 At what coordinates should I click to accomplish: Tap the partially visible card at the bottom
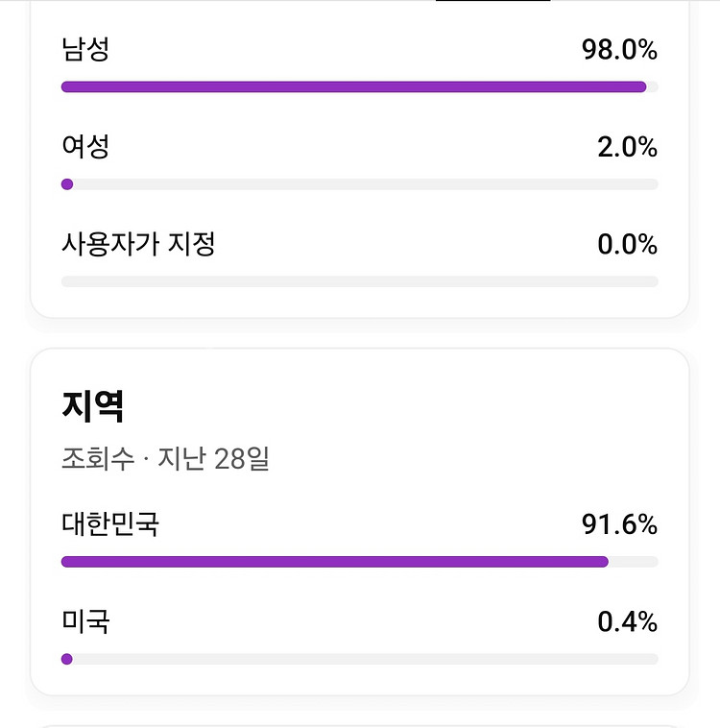pos(360,722)
